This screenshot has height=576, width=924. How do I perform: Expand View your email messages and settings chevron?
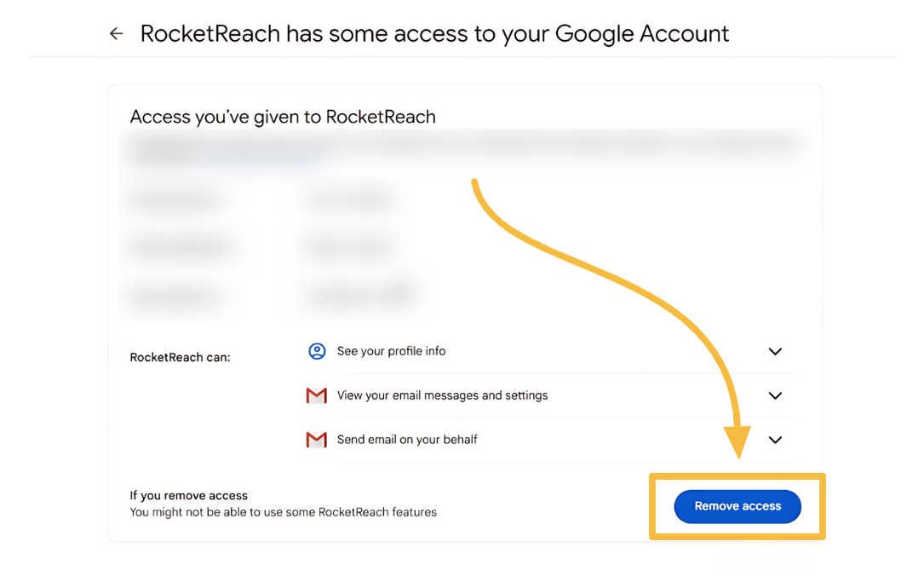pyautogui.click(x=775, y=395)
